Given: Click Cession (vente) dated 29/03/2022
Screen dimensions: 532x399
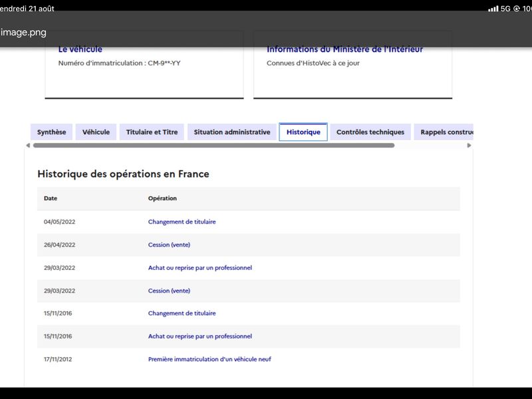Looking at the screenshot, I should click(169, 291).
